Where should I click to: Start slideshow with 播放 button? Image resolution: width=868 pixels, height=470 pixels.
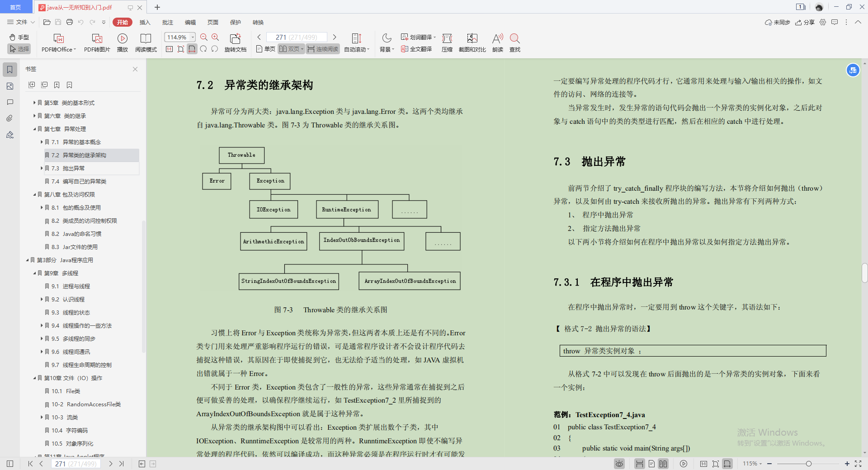coord(123,43)
